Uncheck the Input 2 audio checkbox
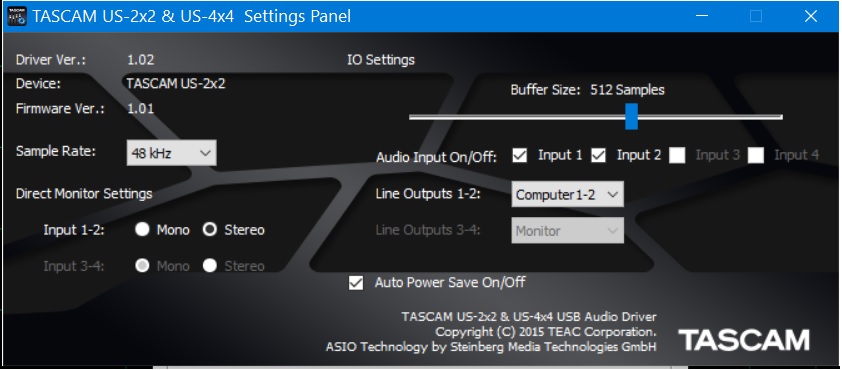This screenshot has width=842, height=370. coord(599,156)
